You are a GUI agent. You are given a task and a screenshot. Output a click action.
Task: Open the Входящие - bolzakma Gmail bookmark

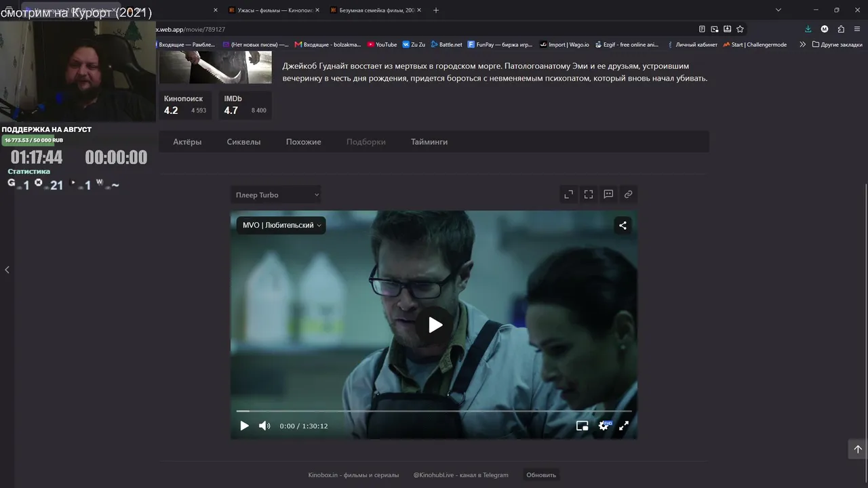pyautogui.click(x=328, y=45)
